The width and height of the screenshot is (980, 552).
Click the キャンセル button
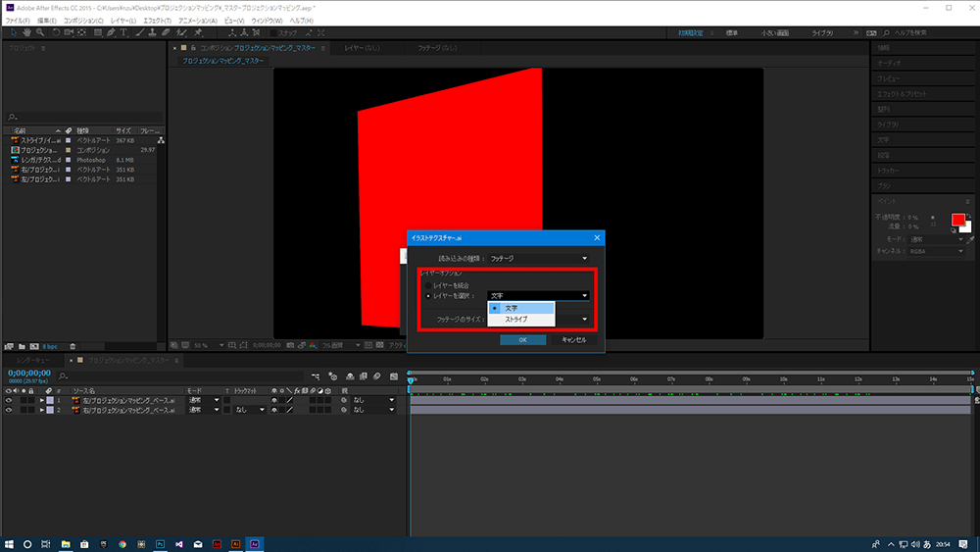click(x=573, y=339)
